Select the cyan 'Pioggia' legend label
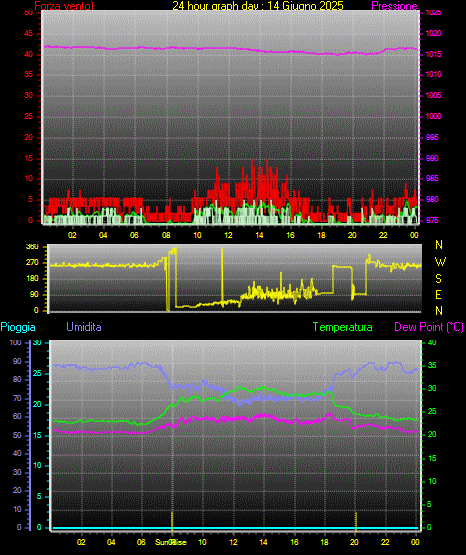Image resolution: width=466 pixels, height=555 pixels. pyautogui.click(x=18, y=327)
